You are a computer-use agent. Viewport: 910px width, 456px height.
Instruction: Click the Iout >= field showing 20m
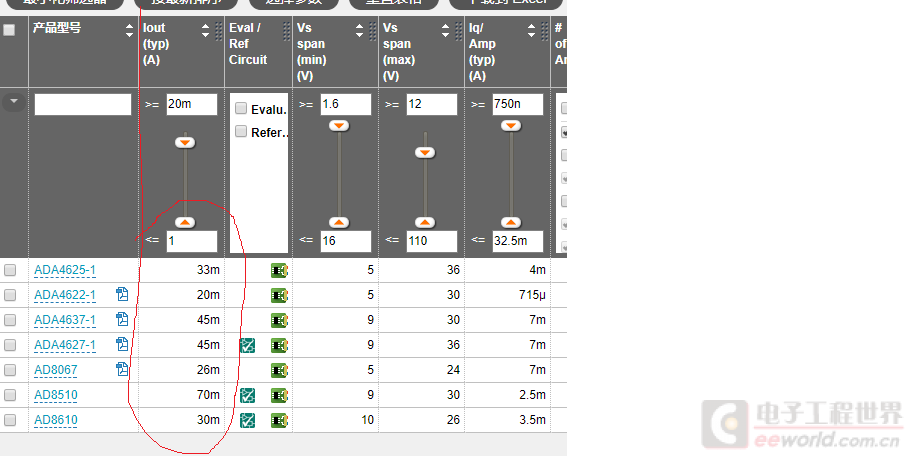(x=192, y=104)
